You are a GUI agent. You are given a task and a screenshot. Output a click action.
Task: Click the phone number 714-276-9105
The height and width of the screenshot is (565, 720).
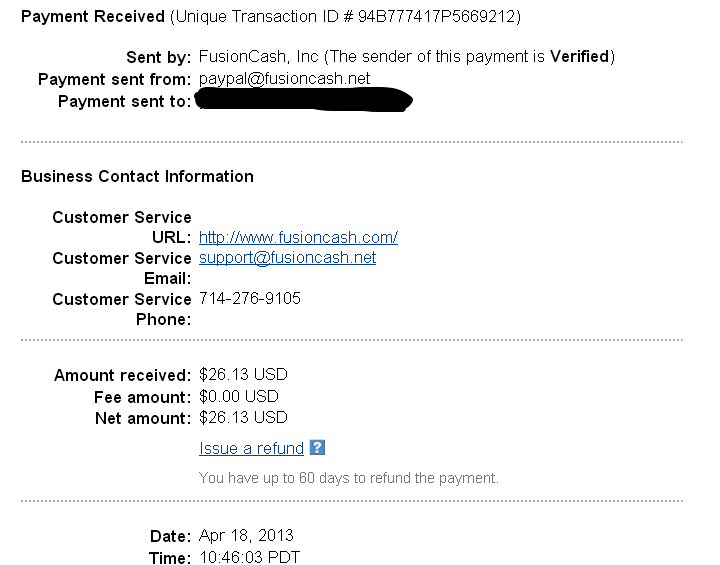[x=250, y=299]
